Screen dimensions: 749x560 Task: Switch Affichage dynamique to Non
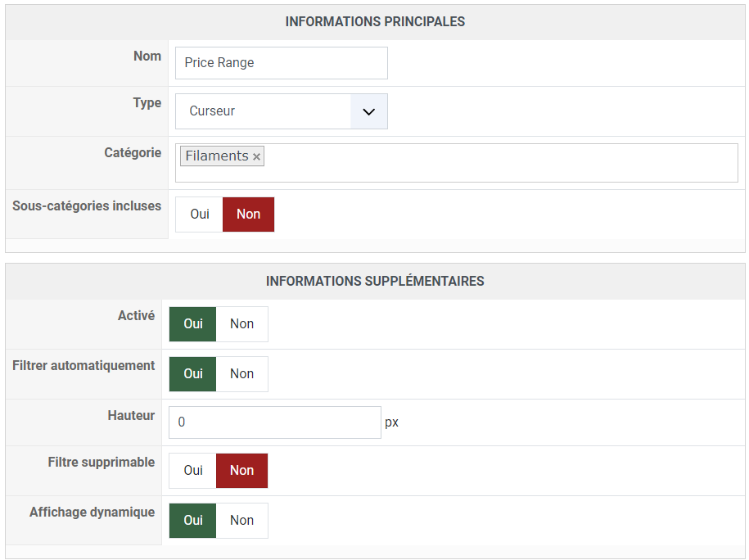coord(241,521)
